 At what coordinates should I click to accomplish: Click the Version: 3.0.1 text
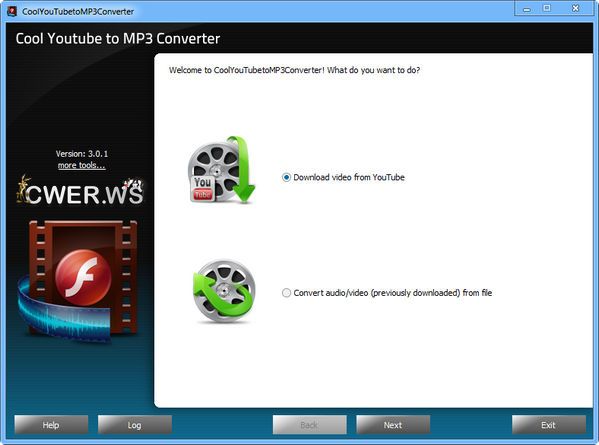pos(82,154)
